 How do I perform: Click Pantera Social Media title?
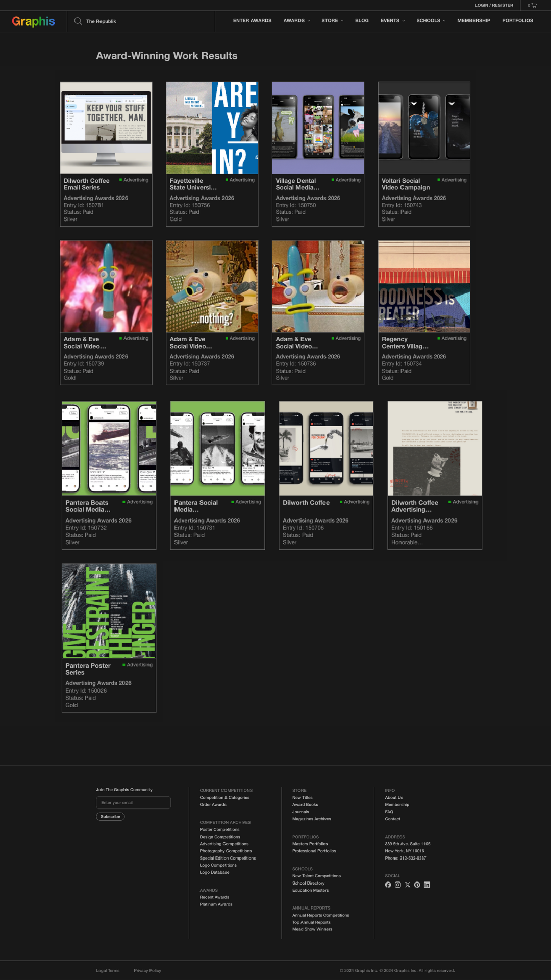point(196,506)
